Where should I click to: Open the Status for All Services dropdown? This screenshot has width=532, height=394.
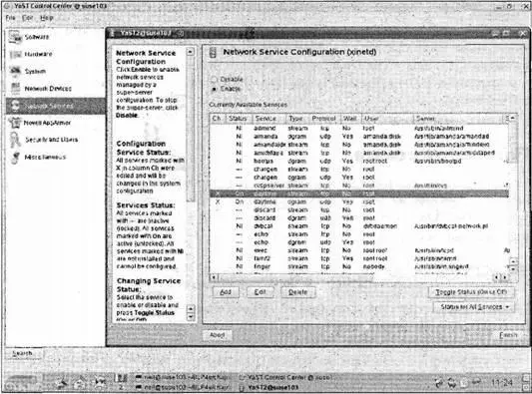tap(474, 307)
